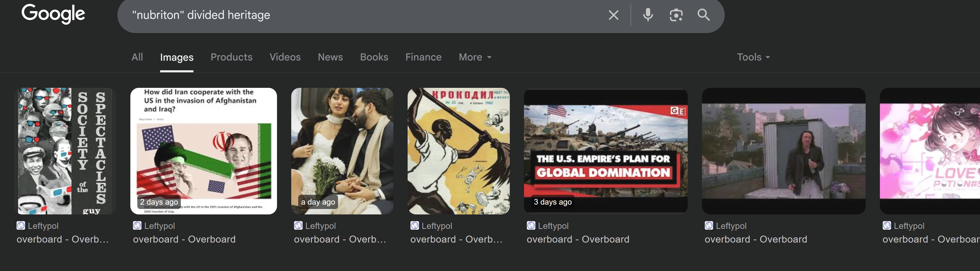
Task: Select the Images tab
Action: pos(177,57)
